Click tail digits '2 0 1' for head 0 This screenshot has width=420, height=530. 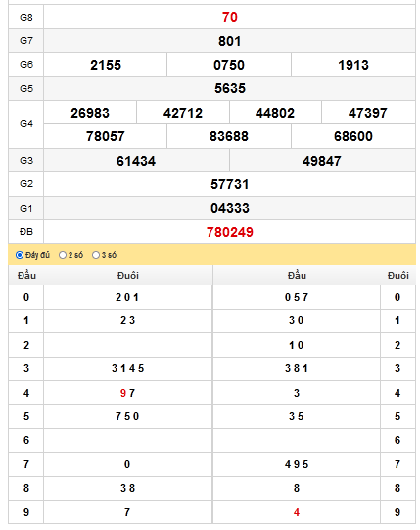127,297
